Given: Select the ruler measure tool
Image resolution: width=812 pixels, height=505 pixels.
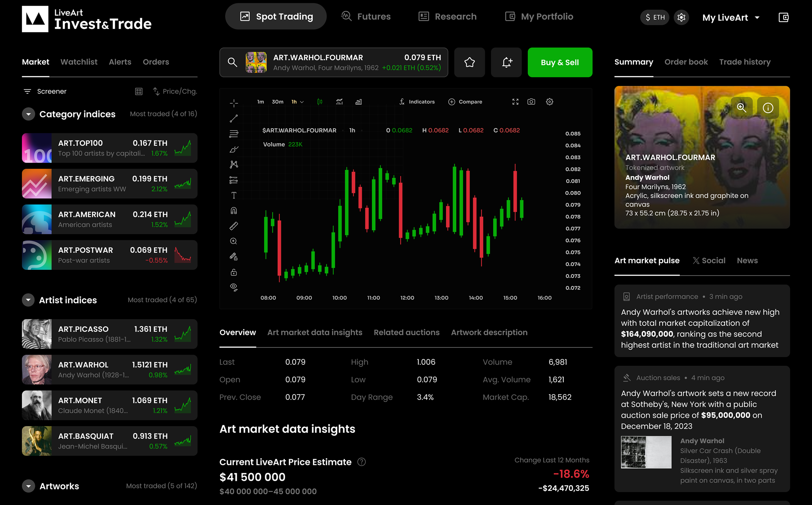Looking at the screenshot, I should (234, 226).
